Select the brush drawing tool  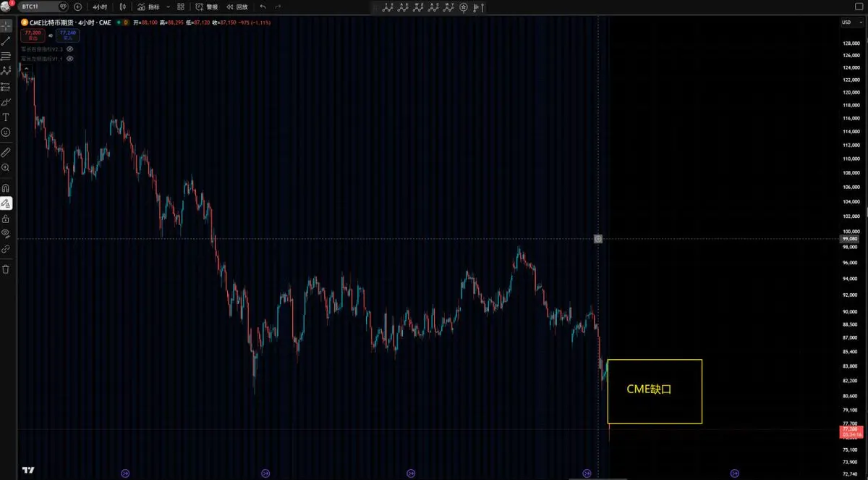click(x=6, y=102)
